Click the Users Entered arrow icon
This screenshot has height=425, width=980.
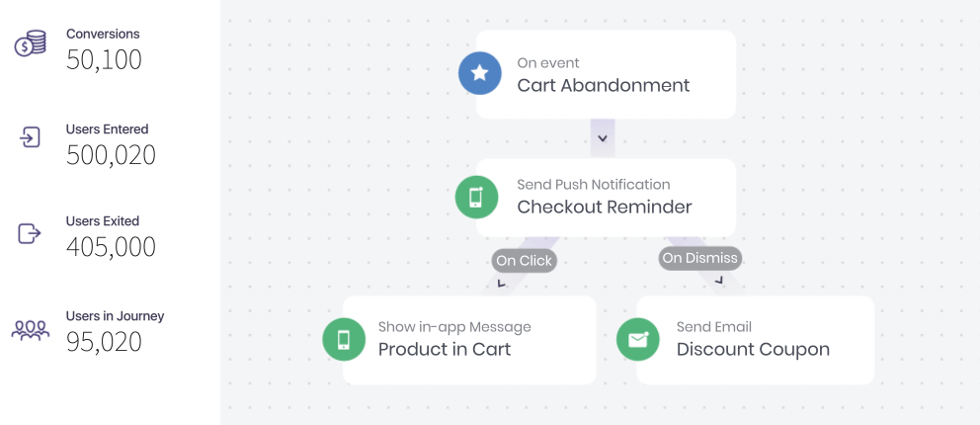(x=30, y=136)
